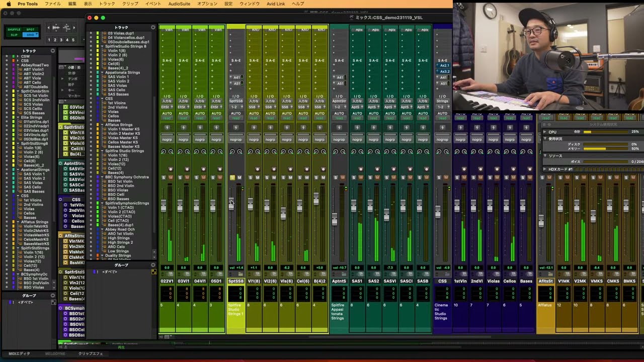Viewport: 644px width, 362px height.
Task: Click the record-enable button on 022V1 channel
Action: coord(171,169)
